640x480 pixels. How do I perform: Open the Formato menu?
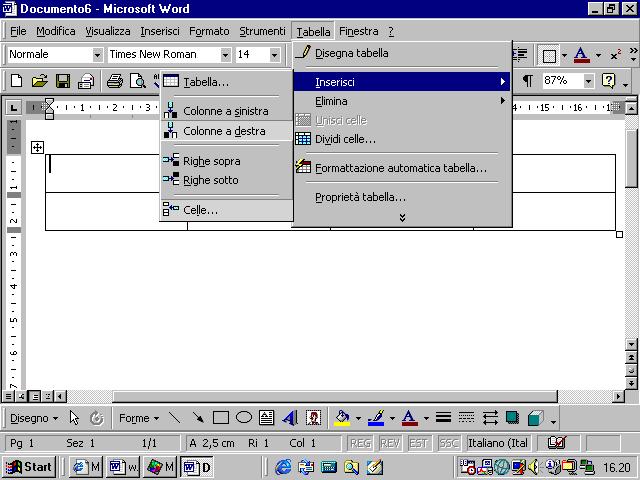209,31
